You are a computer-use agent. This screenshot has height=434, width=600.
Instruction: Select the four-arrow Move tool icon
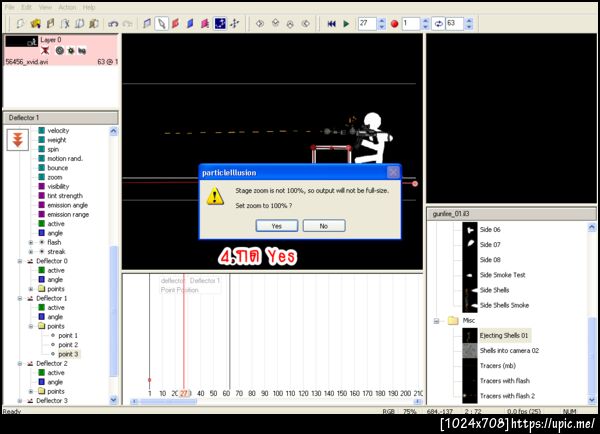coord(235,24)
